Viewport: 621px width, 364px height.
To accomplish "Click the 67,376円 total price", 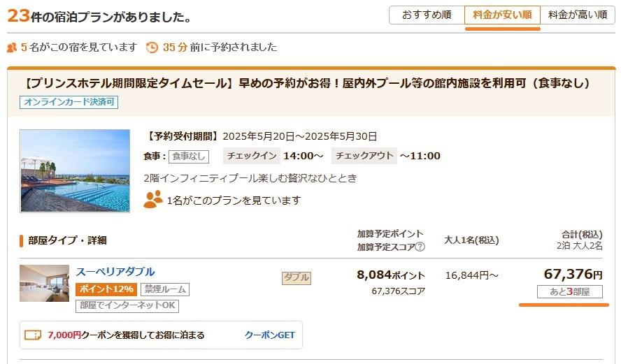I will click(573, 274).
